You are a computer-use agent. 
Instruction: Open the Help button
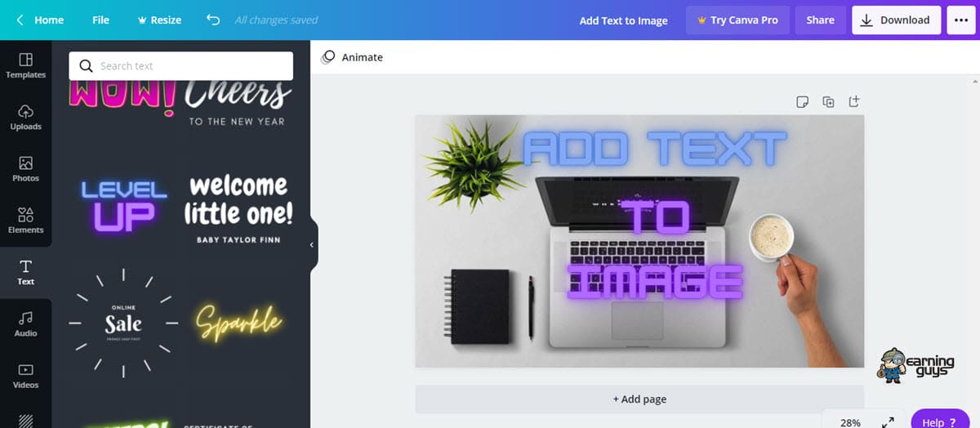point(939,421)
